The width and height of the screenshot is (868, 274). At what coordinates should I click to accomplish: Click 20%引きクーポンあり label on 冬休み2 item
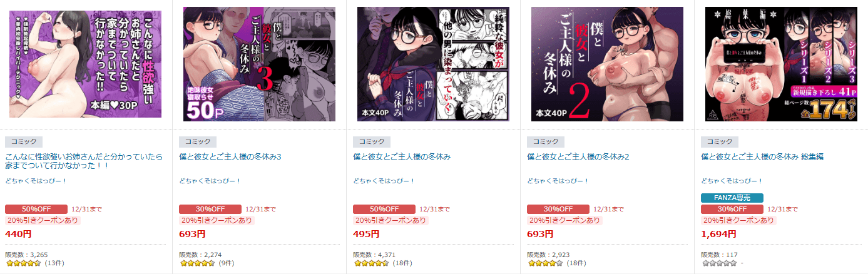565,220
